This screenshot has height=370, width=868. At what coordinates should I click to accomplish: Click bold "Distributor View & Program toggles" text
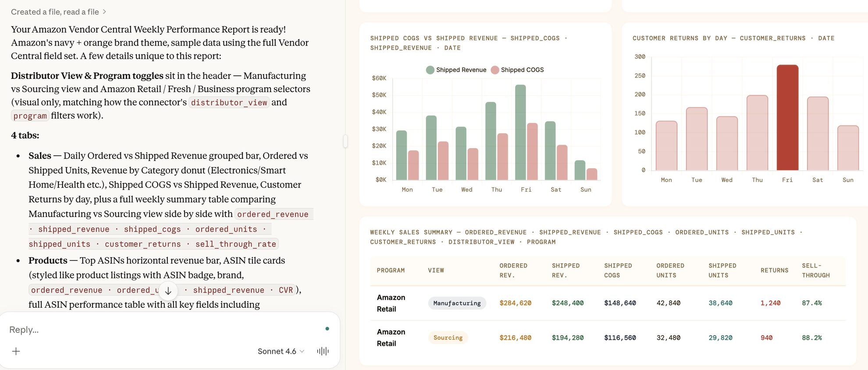pyautogui.click(x=87, y=76)
